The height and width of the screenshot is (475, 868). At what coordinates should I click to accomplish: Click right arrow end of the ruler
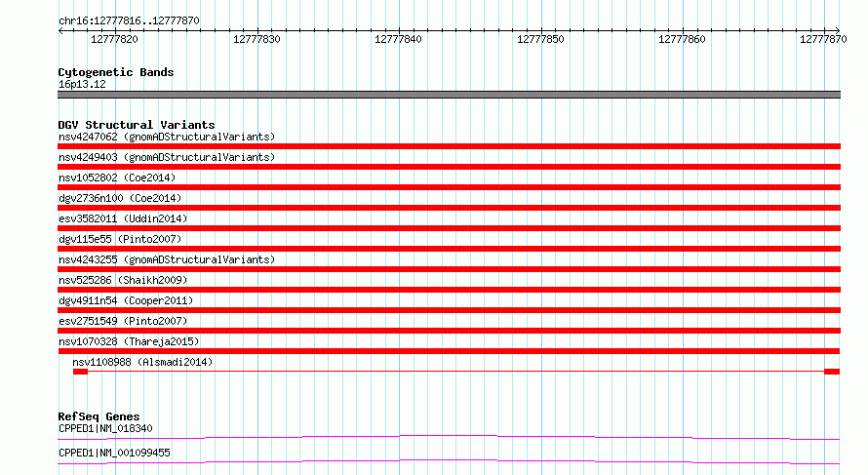coord(837,30)
